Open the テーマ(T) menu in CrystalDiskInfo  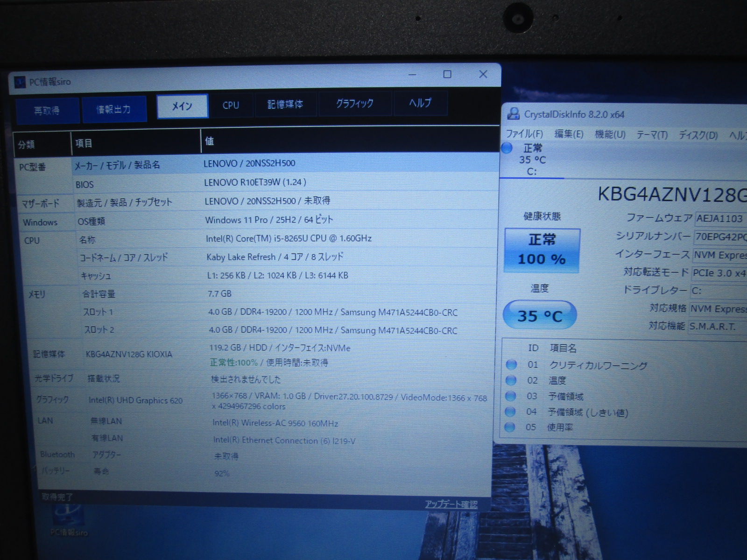[652, 135]
